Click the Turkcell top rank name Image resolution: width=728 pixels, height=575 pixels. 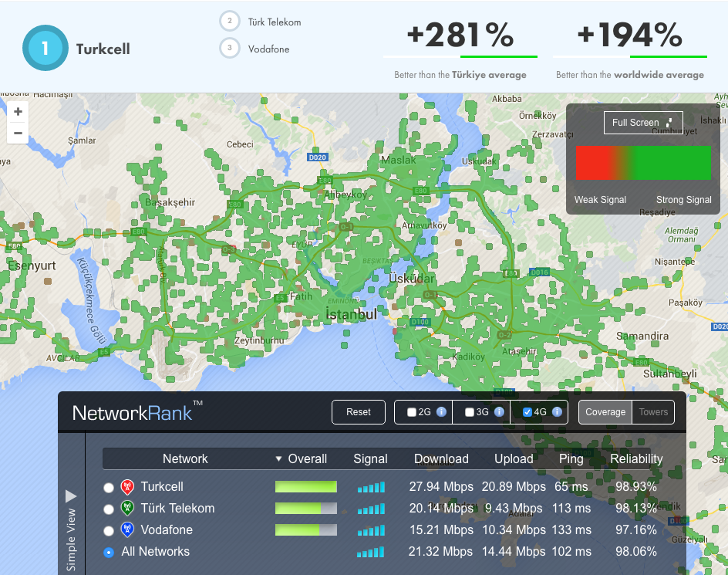(103, 49)
